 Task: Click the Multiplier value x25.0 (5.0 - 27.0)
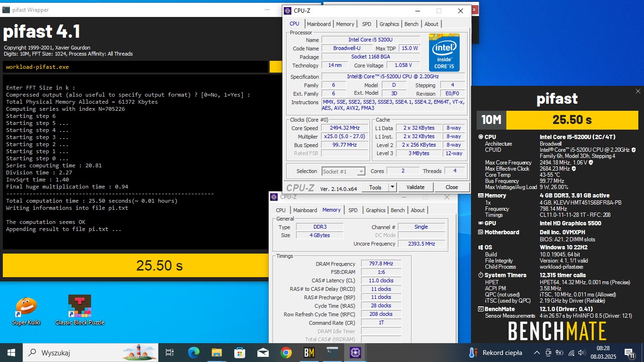pyautogui.click(x=345, y=136)
